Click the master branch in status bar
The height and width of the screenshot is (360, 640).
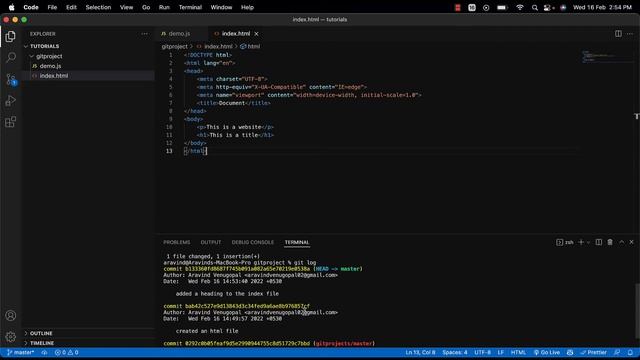pyautogui.click(x=20, y=352)
